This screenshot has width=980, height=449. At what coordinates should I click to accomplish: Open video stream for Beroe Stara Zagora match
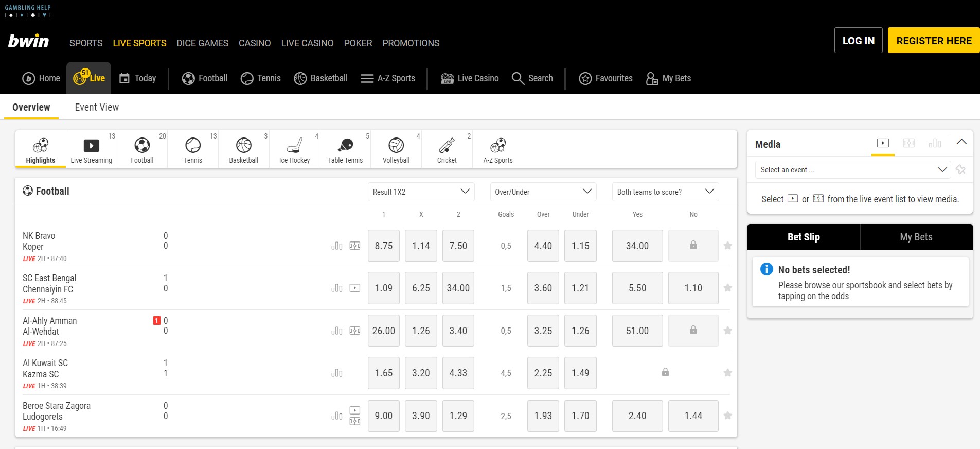tap(355, 410)
